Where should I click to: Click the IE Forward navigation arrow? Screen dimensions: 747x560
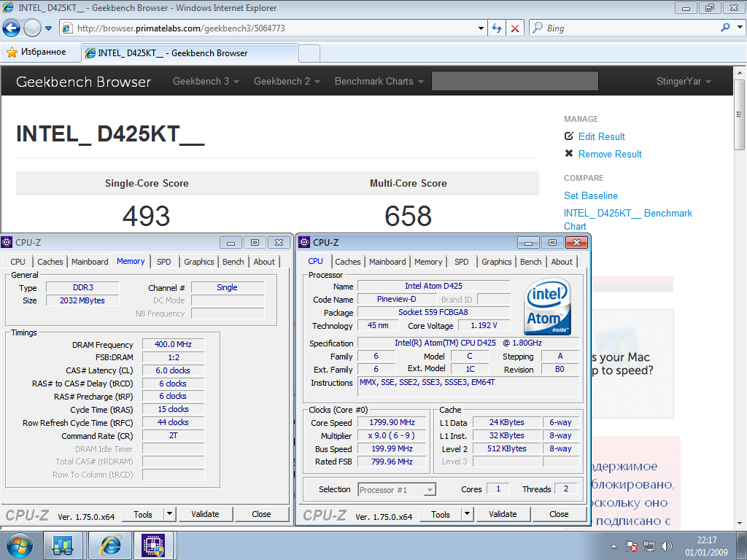point(32,28)
